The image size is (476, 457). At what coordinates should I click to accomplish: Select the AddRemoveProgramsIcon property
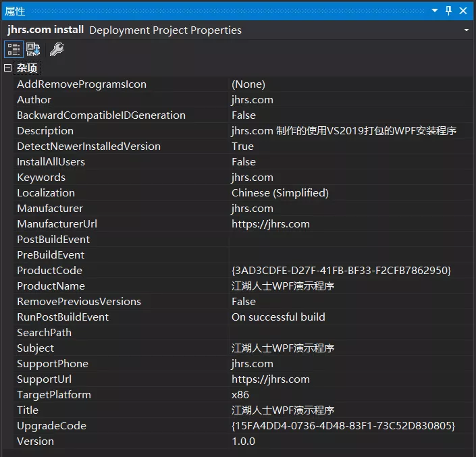click(x=82, y=84)
